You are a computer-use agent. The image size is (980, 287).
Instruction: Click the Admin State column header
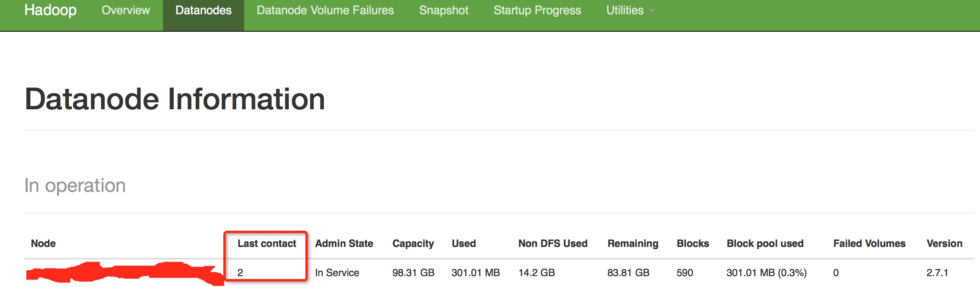click(344, 243)
